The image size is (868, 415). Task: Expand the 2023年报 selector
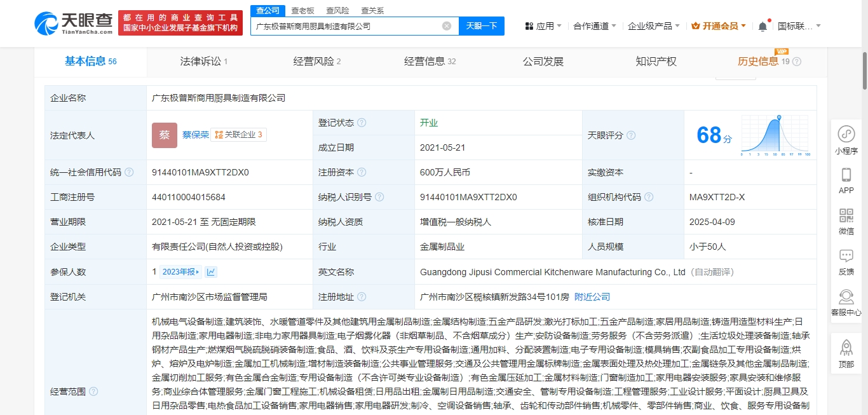pyautogui.click(x=180, y=272)
